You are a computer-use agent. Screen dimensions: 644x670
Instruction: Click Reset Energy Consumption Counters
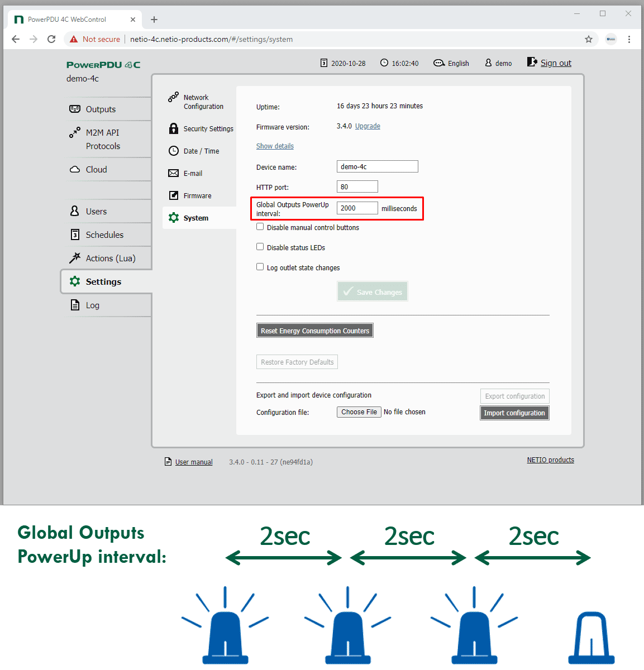tap(315, 331)
